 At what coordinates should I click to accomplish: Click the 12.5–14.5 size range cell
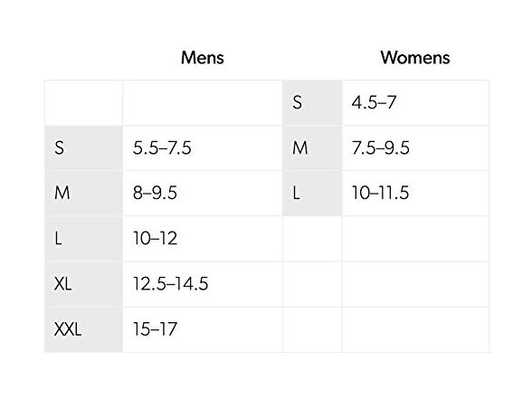click(x=203, y=284)
